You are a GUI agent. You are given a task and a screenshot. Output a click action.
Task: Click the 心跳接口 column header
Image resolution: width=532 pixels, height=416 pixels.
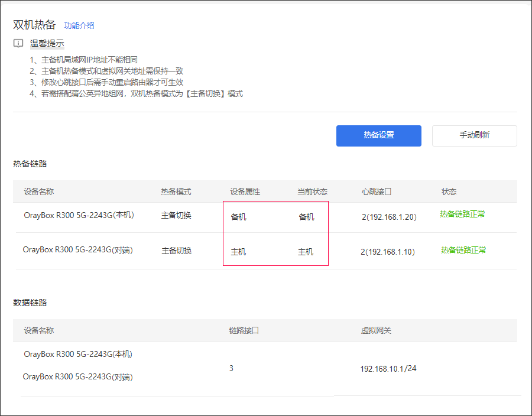[x=377, y=191]
